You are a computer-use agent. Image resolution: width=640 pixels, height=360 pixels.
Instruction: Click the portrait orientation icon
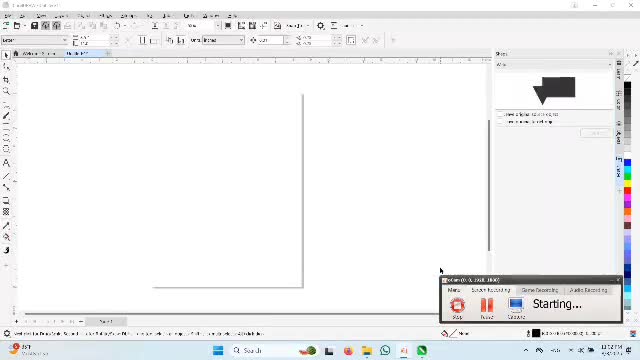[x=142, y=40]
